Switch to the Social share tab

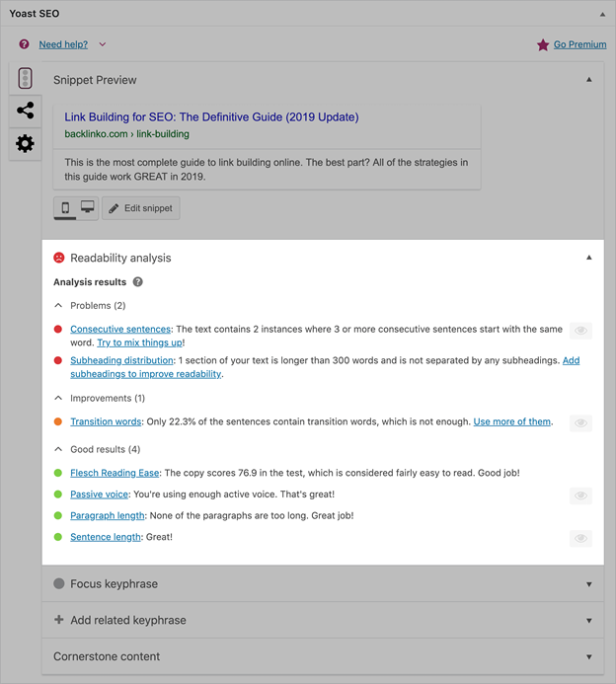click(26, 111)
